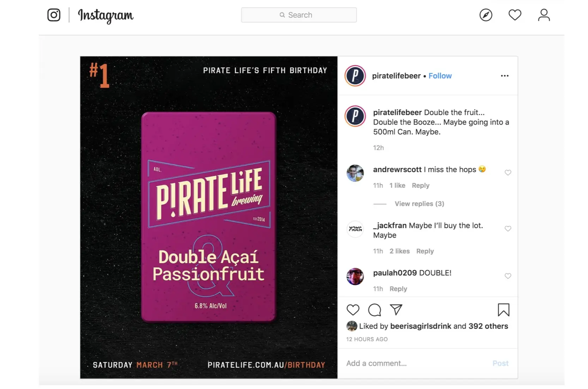Like _jackfran's comment heart
This screenshot has width=588, height=389.
point(508,229)
